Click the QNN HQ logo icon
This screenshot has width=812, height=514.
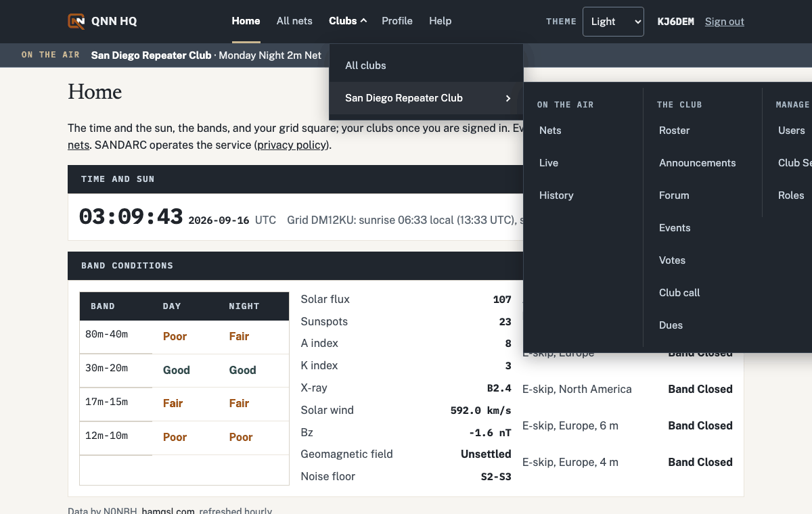tap(76, 21)
